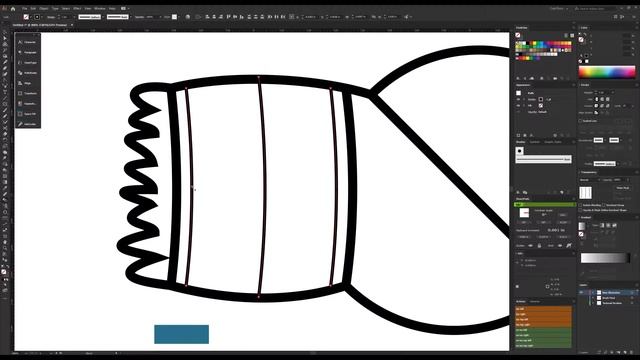
Task: Click the artwork thumbnail in Transparency panel
Action: point(585,192)
